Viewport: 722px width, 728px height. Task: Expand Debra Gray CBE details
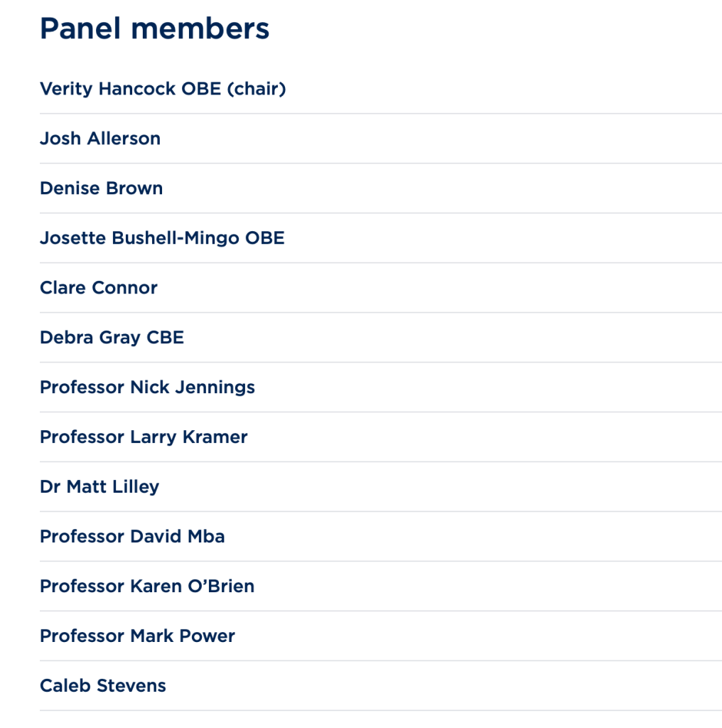pyautogui.click(x=112, y=338)
